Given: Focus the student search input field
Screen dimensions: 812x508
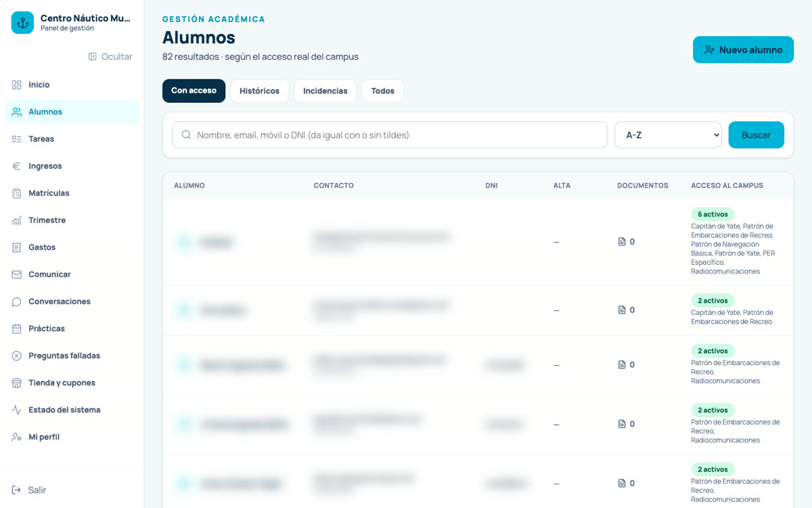Looking at the screenshot, I should 390,135.
